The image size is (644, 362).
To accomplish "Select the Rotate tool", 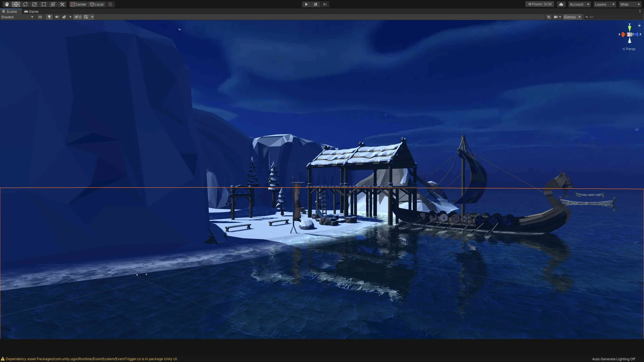I will [x=25, y=4].
